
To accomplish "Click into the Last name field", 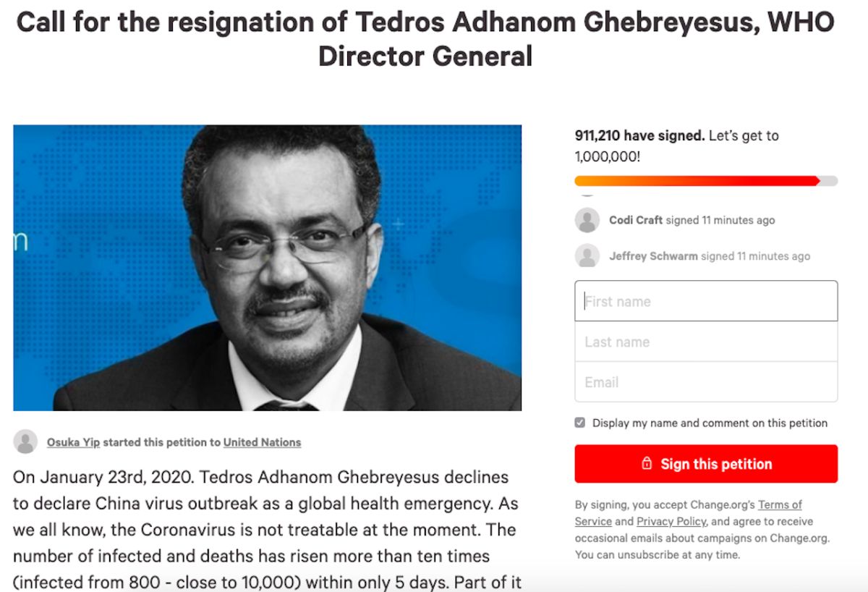I will point(706,342).
